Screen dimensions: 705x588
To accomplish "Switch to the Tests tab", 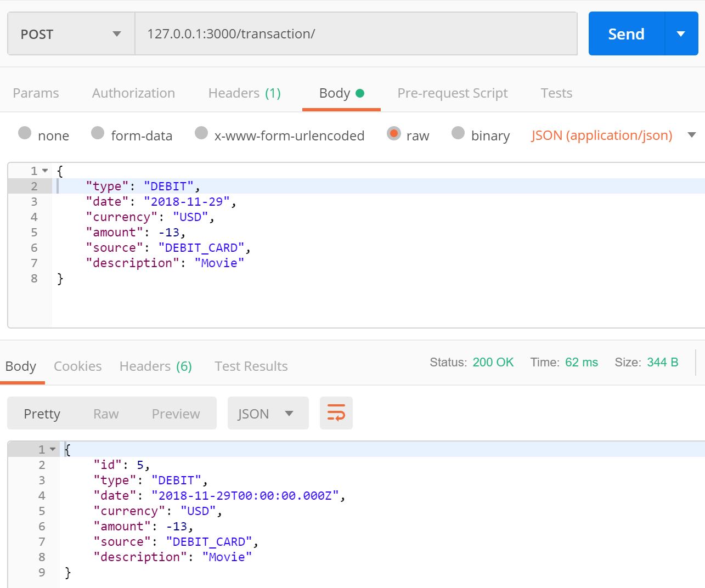I will point(556,93).
